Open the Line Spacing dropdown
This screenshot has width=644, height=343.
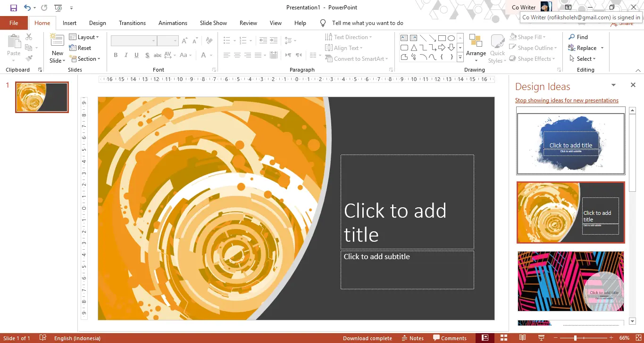tap(290, 40)
